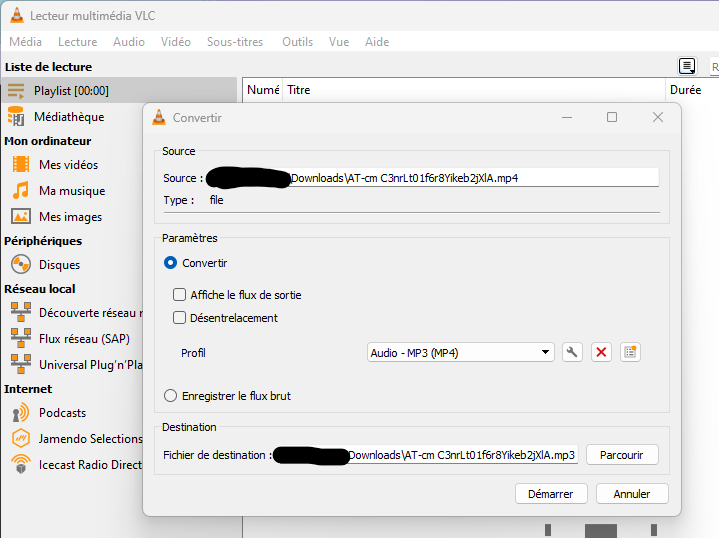Open the Outils menu
This screenshot has width=719, height=538.
[x=298, y=42]
